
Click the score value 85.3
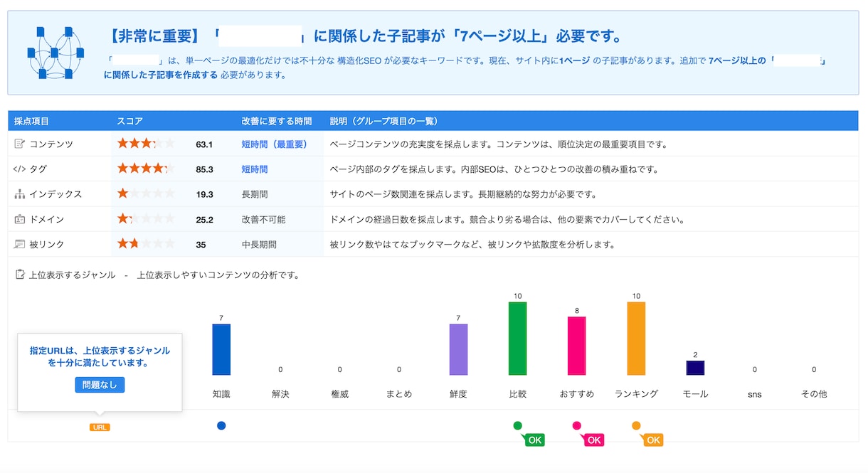point(204,169)
